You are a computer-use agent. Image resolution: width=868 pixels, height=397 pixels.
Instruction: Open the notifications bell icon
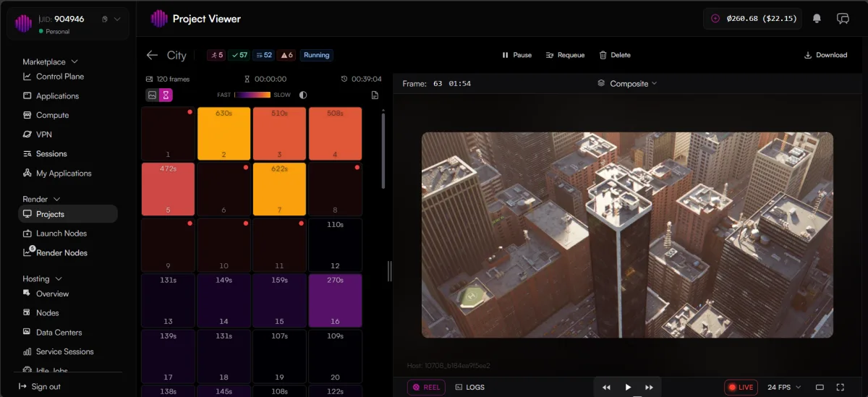[x=817, y=19]
